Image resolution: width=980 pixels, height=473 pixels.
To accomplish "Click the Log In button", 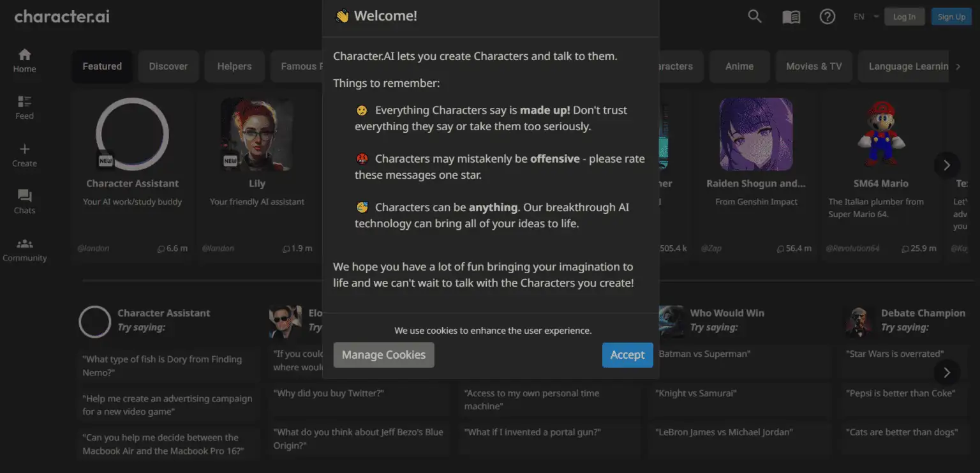I will 904,17.
